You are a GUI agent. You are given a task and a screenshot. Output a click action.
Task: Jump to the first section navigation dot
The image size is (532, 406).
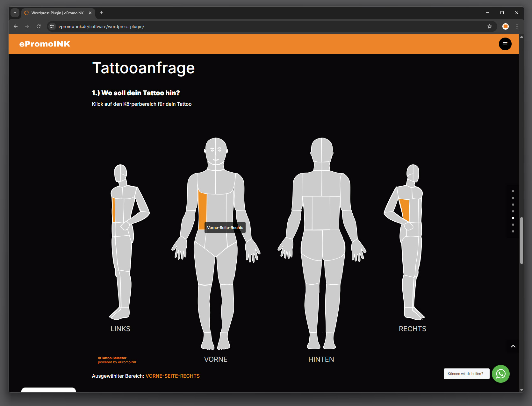513,191
